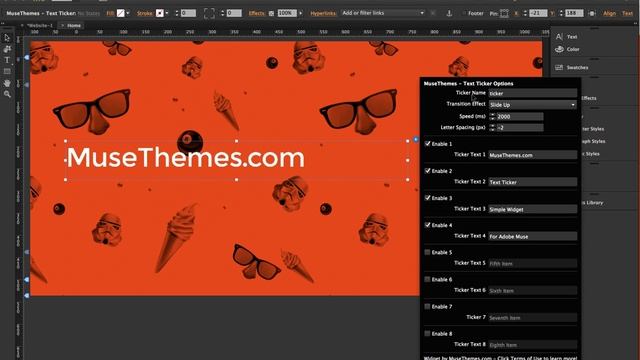Click the Letter Spacing value field
Viewport: 640px width, 360px height.
coord(520,128)
